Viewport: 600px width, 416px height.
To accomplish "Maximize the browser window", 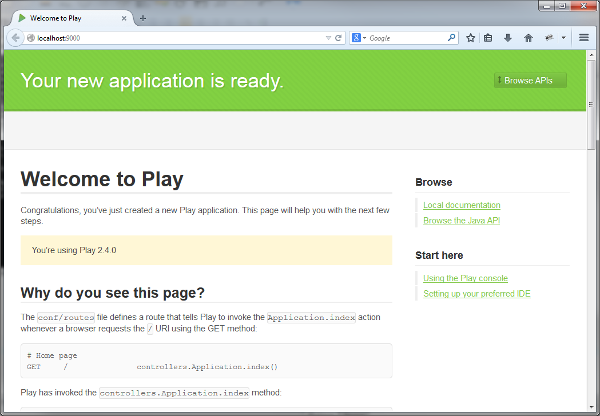I will [x=562, y=6].
